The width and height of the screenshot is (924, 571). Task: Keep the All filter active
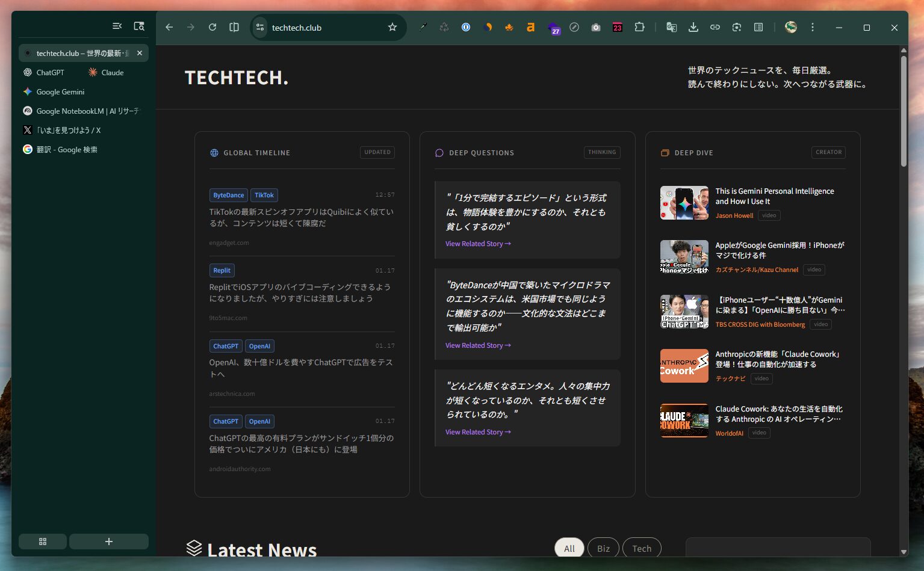[x=569, y=548]
